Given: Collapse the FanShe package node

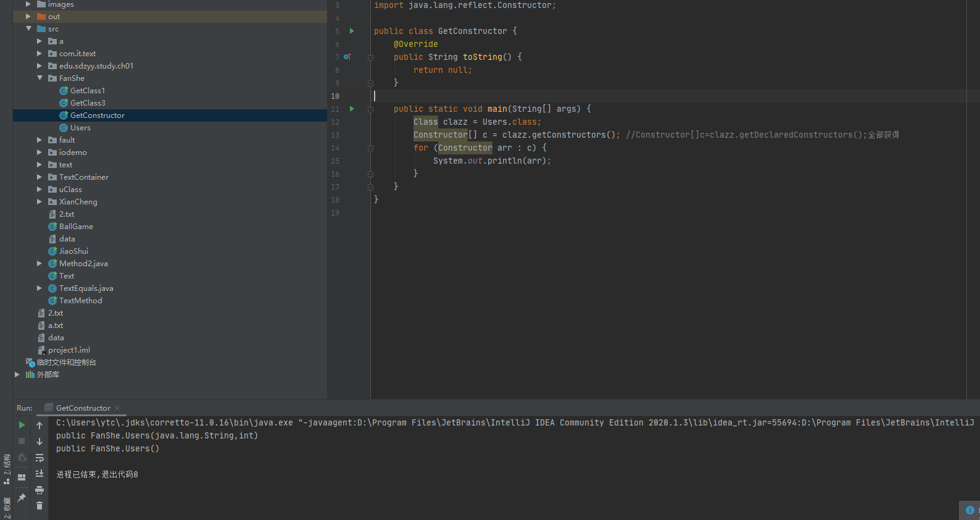Looking at the screenshot, I should [x=39, y=78].
